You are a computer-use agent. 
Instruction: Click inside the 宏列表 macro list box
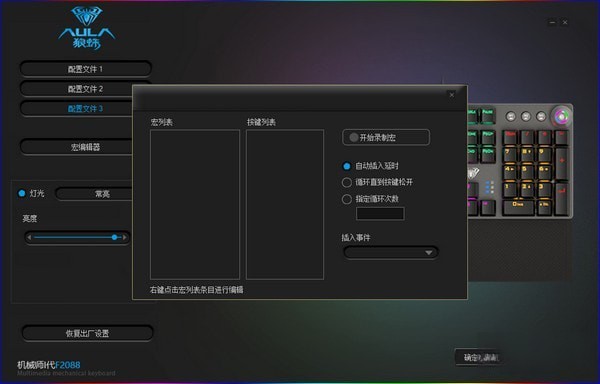(x=195, y=204)
